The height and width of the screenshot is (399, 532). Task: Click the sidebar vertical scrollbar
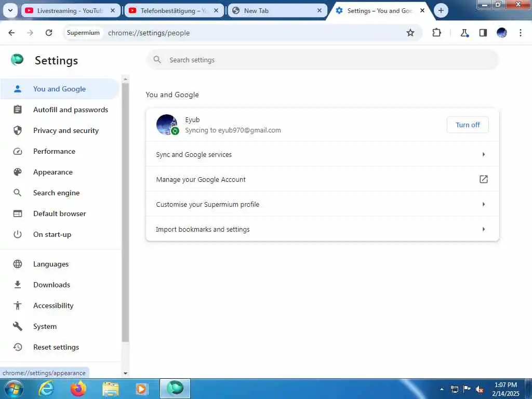point(126,212)
